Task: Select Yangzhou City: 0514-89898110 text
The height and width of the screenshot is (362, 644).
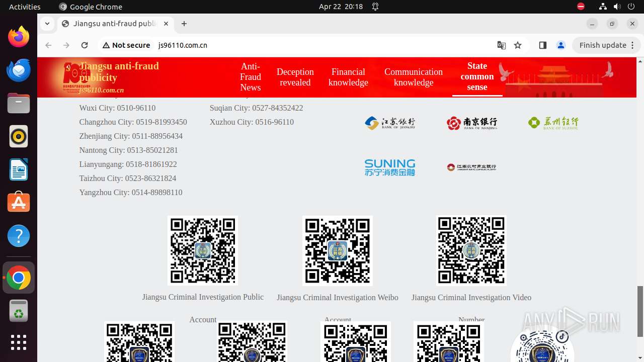Action: 131,193
